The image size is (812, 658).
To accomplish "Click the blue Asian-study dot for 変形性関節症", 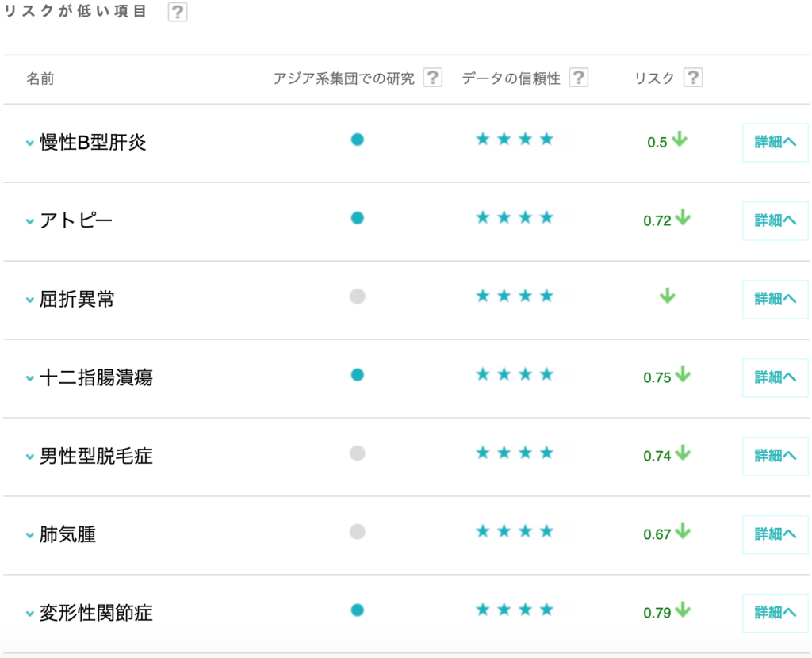I will 358,610.
